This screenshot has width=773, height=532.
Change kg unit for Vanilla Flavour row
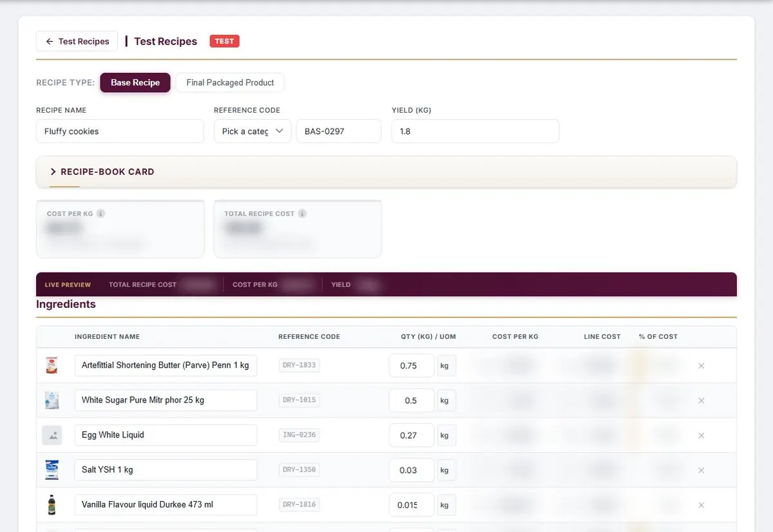point(446,504)
